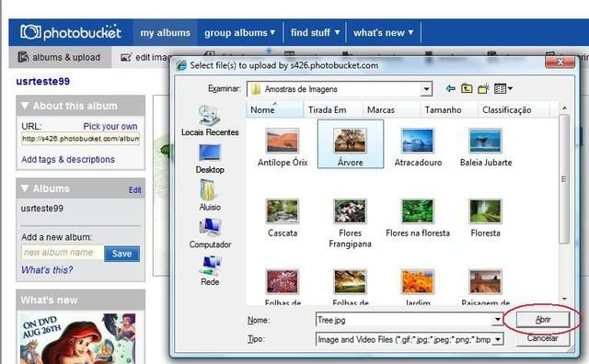Expand the group albums menu
The image size is (589, 364).
click(x=239, y=33)
